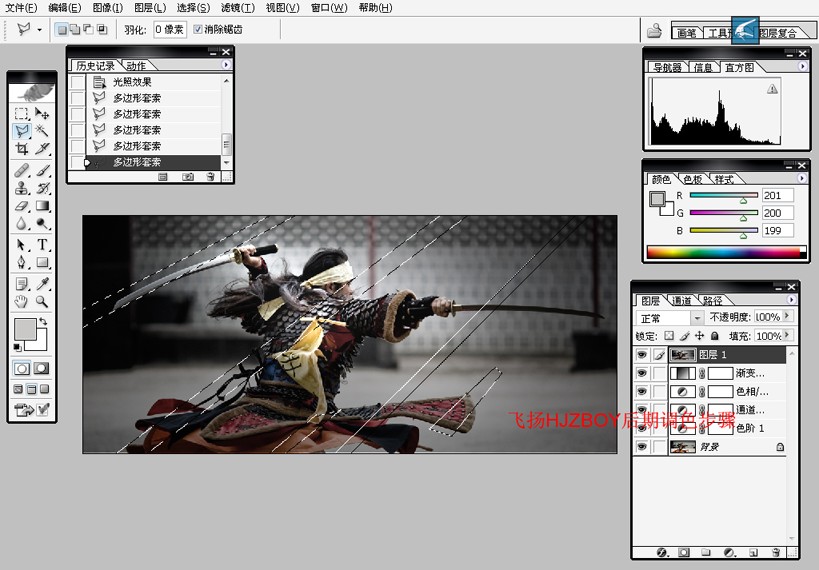Select the Clone Stamp tool
This screenshot has width=819, height=570.
click(21, 188)
